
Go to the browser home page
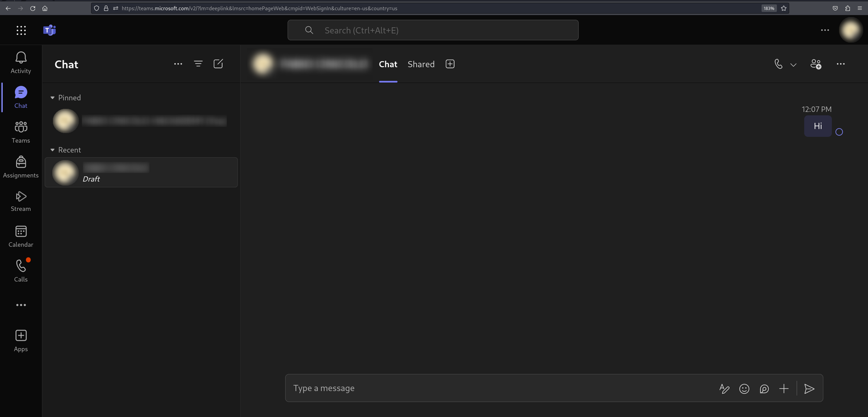[44, 8]
